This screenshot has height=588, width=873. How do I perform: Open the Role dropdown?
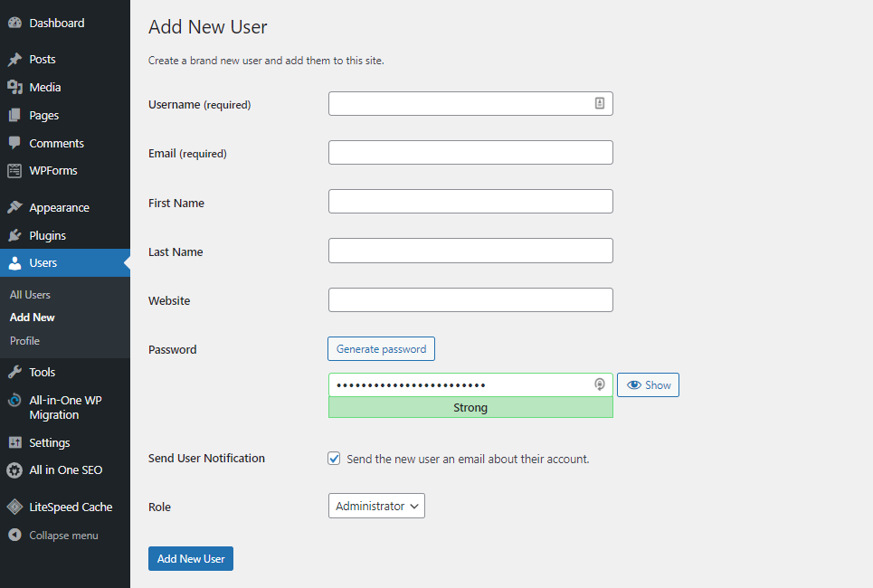coord(376,506)
